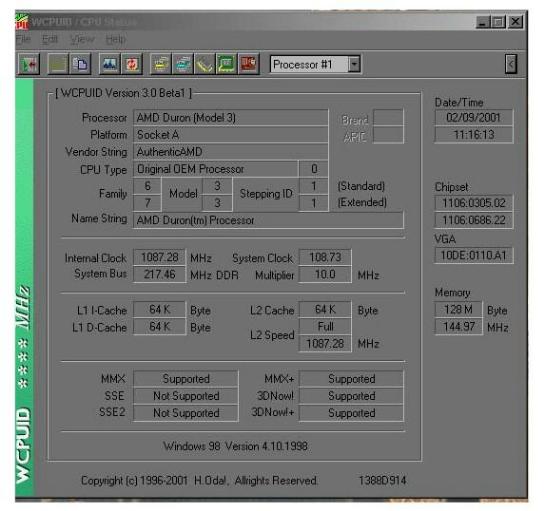Screen dimensions: 544x511
Task: Open the Processor #1 dropdown
Action: (x=354, y=64)
